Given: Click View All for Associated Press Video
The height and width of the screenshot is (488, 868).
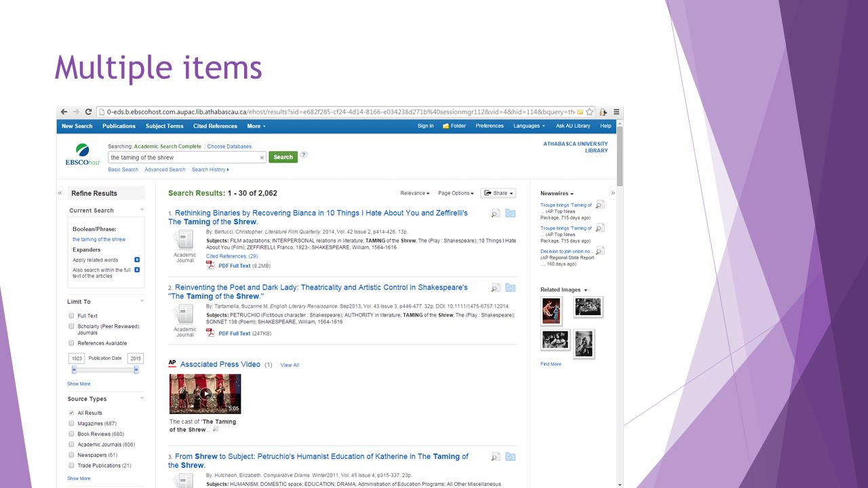Looking at the screenshot, I should tap(290, 365).
